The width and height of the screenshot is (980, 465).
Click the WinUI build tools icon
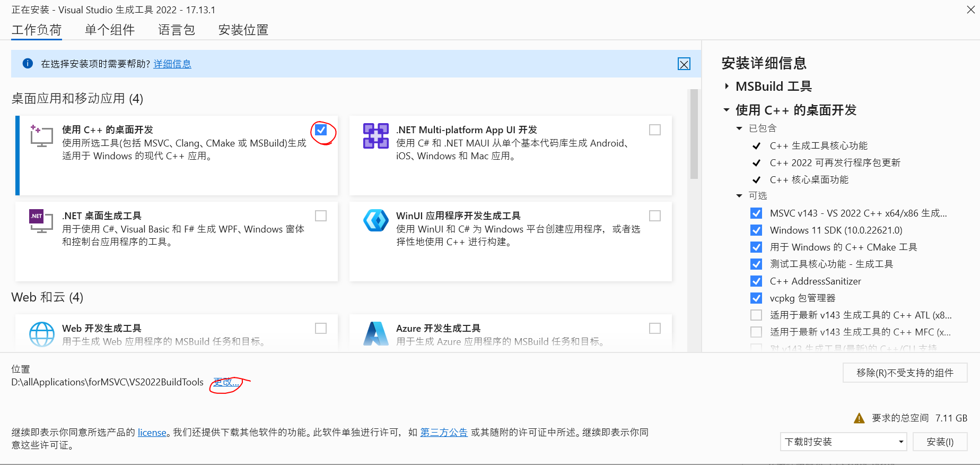pos(376,220)
